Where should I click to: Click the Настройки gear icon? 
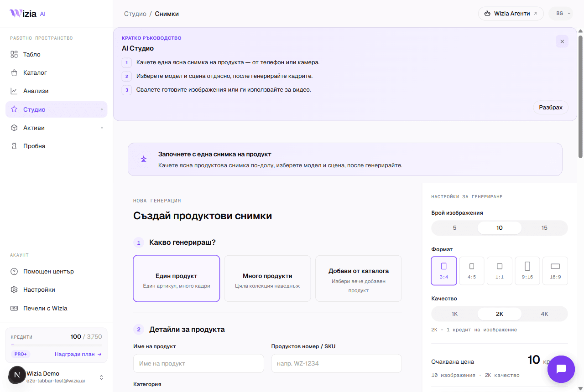pyautogui.click(x=14, y=289)
